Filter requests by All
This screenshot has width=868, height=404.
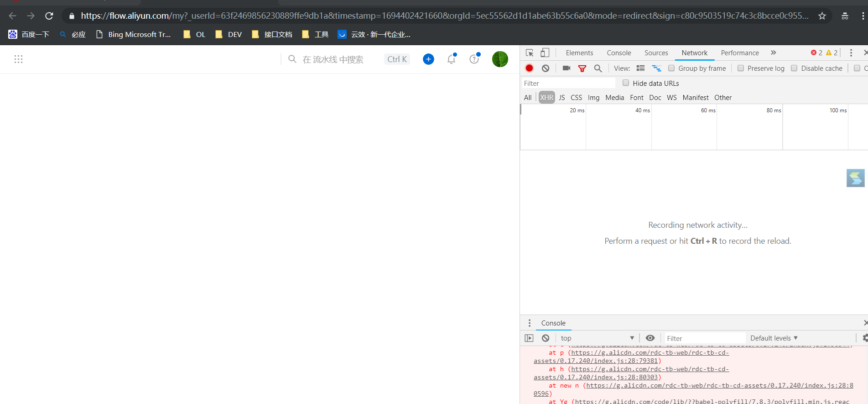point(528,98)
